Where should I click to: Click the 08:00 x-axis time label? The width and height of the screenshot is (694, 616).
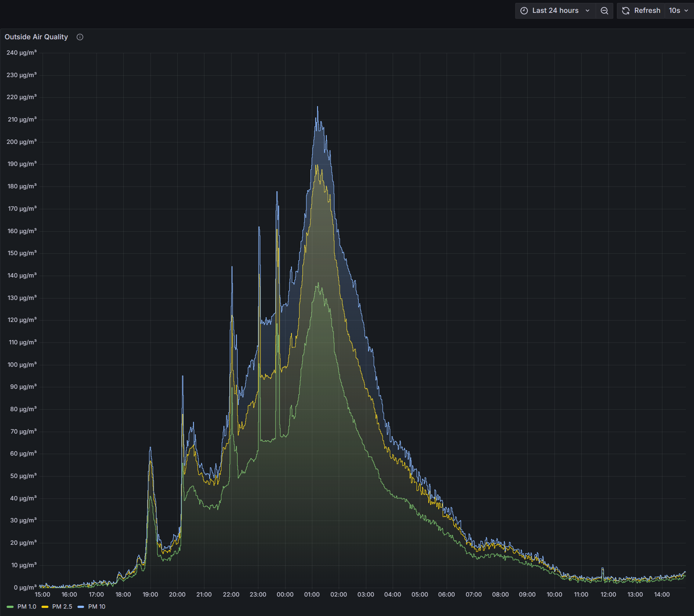click(501, 595)
